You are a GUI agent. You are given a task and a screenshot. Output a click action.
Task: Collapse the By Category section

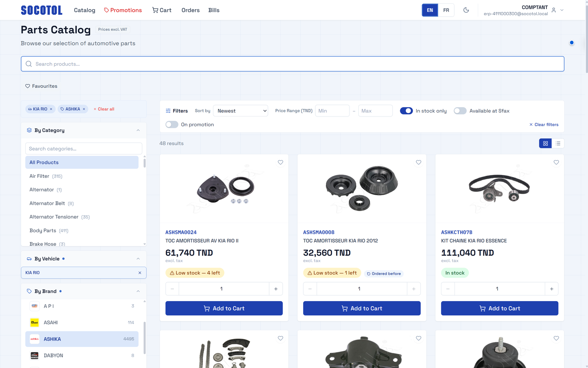coord(138,130)
